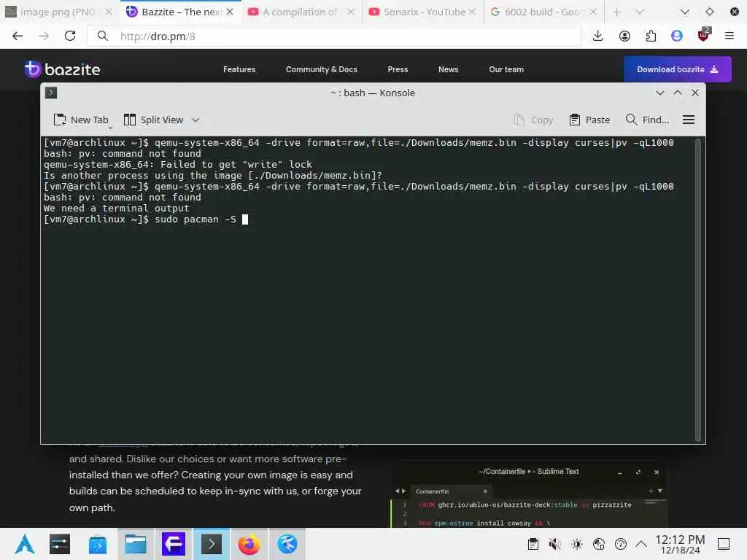The width and height of the screenshot is (747, 560).
Task: Open a new browser tab with plus
Action: pyautogui.click(x=617, y=12)
